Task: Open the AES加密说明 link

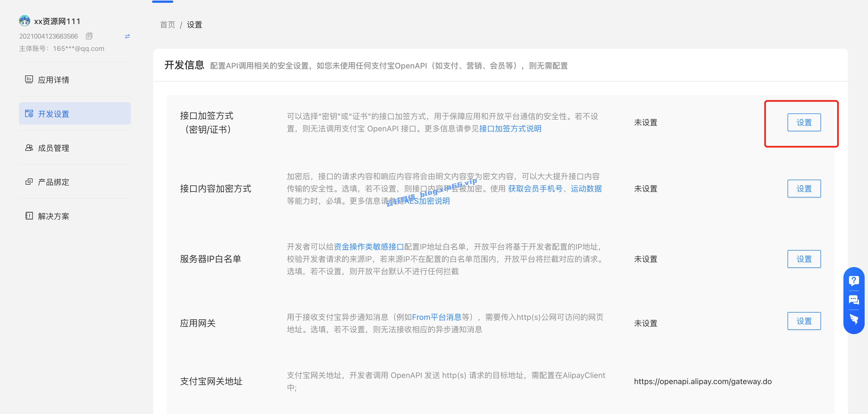Action: (427, 201)
